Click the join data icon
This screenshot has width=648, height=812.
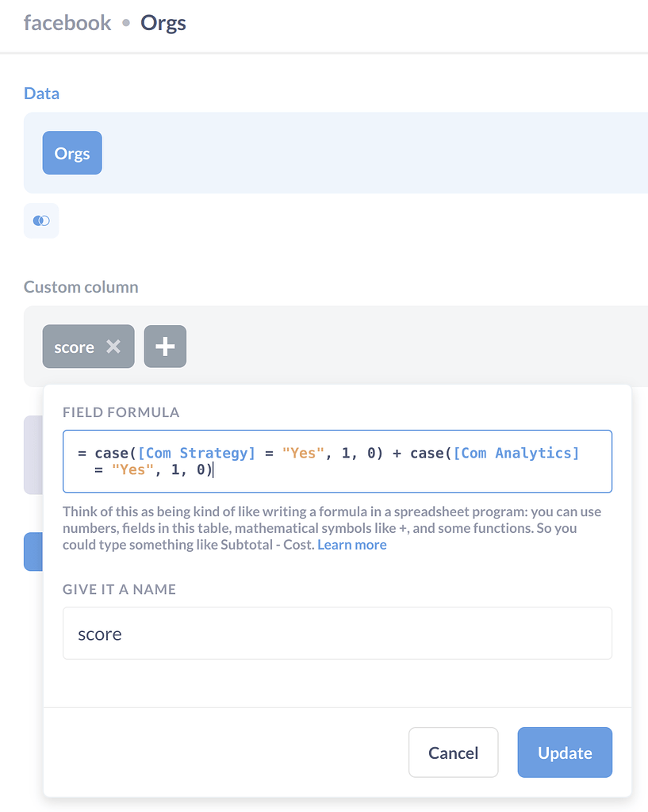click(41, 220)
